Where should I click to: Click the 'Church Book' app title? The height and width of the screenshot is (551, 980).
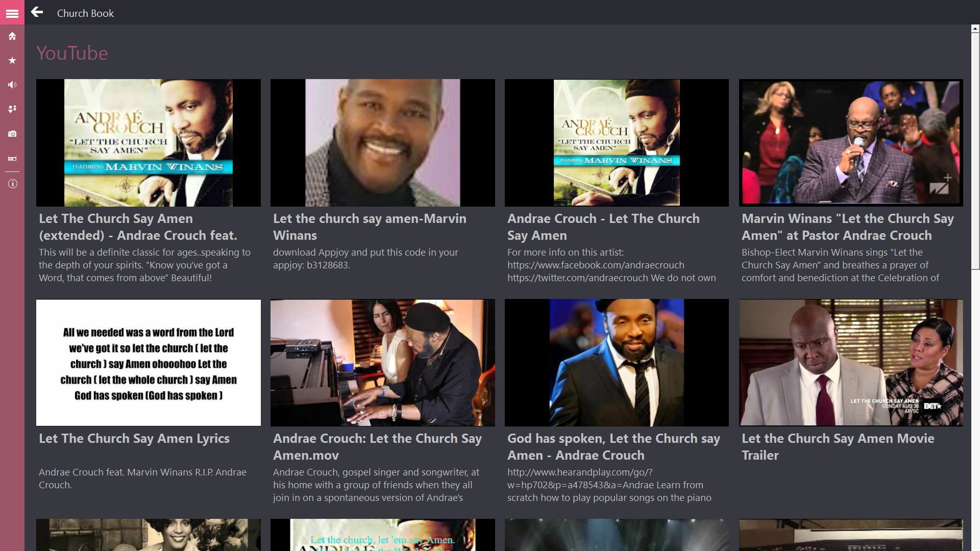coord(85,13)
